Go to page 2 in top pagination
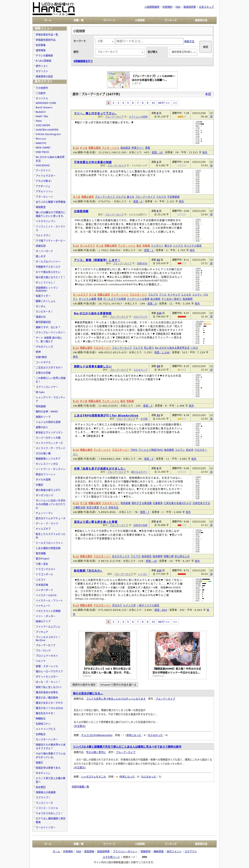 pos(113,103)
